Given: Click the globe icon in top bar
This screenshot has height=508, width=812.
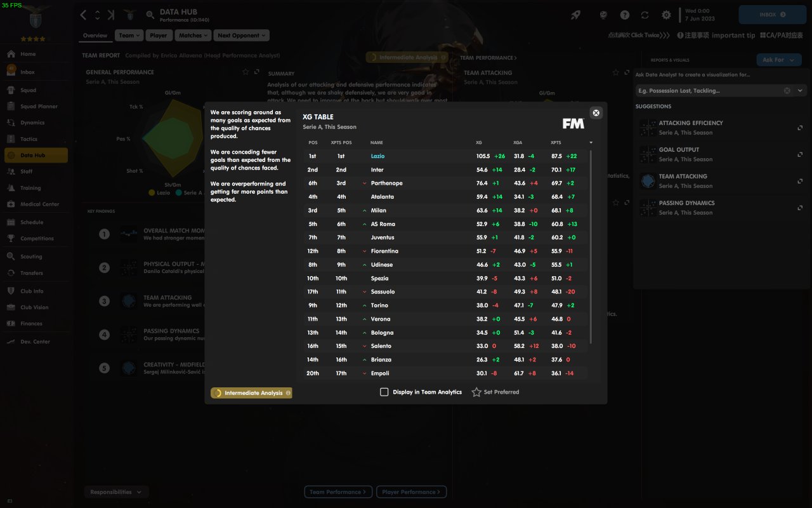Looking at the screenshot, I should tap(604, 15).
